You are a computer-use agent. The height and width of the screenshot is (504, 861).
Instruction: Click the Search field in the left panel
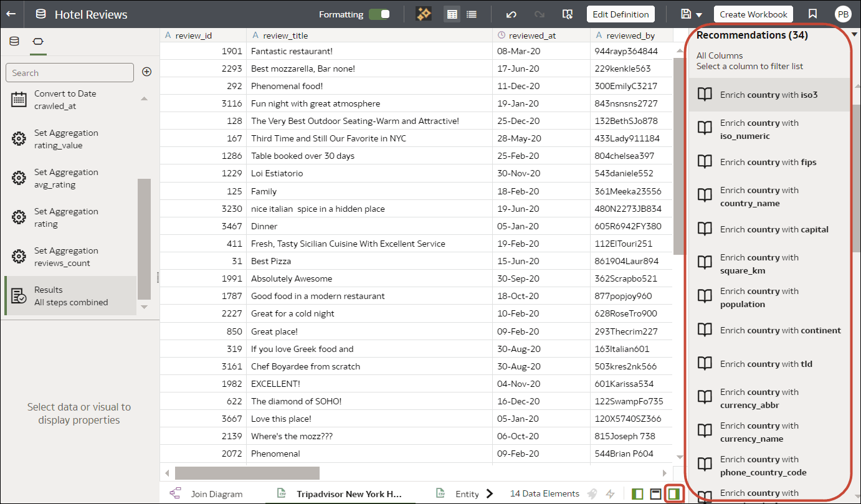point(69,72)
